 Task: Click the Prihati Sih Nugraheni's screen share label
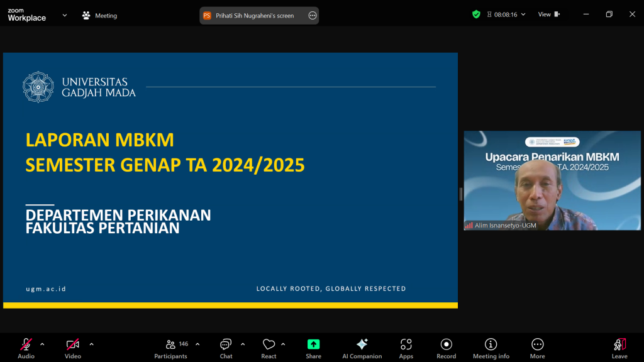(x=255, y=16)
